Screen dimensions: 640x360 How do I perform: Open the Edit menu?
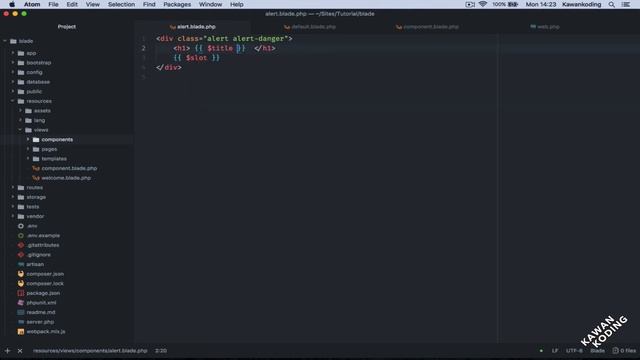(x=72, y=4)
